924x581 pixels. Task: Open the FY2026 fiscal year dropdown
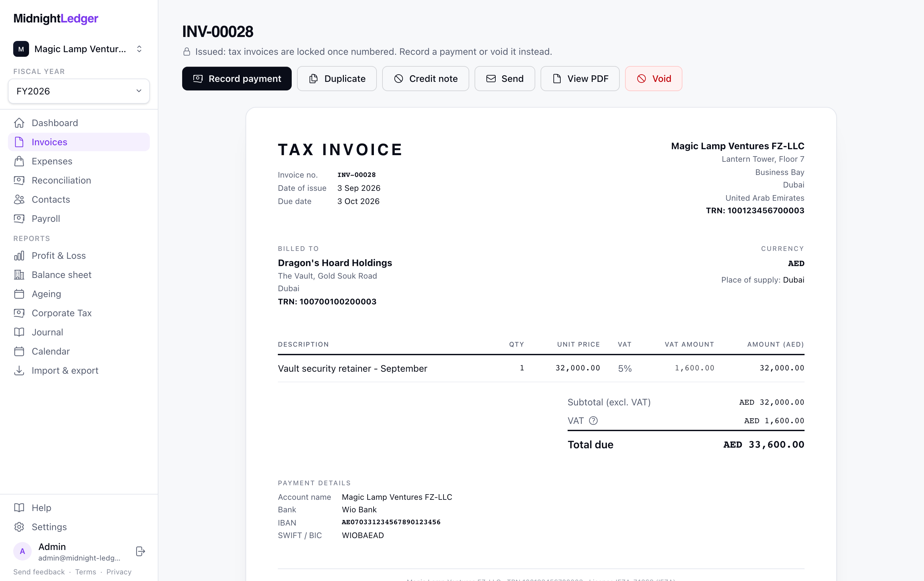pos(79,91)
